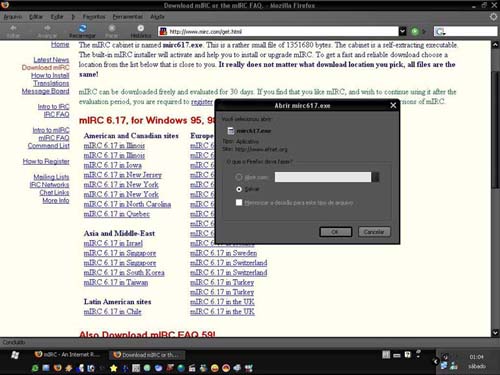Open How to Register sidebar link
This screenshot has width=500, height=375.
46,161
